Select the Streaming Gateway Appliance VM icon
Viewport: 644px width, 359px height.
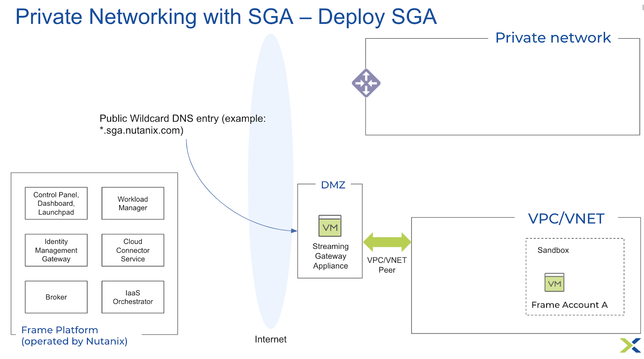click(x=330, y=226)
